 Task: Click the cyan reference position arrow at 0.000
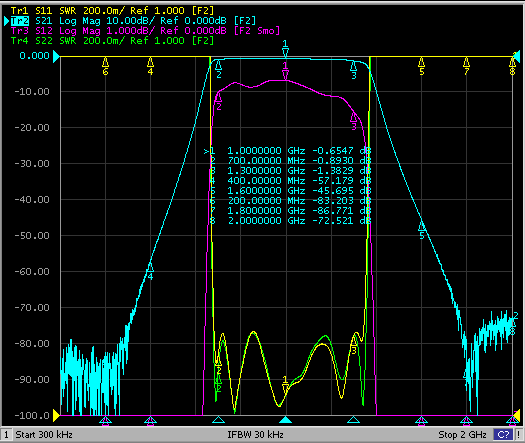click(x=57, y=56)
